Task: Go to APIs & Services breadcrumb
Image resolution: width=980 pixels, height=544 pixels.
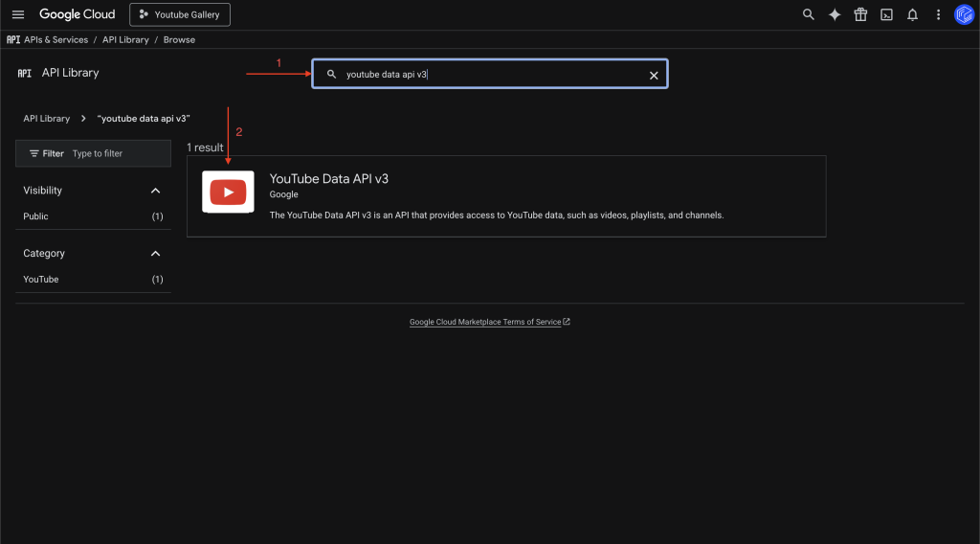Action: (56, 40)
